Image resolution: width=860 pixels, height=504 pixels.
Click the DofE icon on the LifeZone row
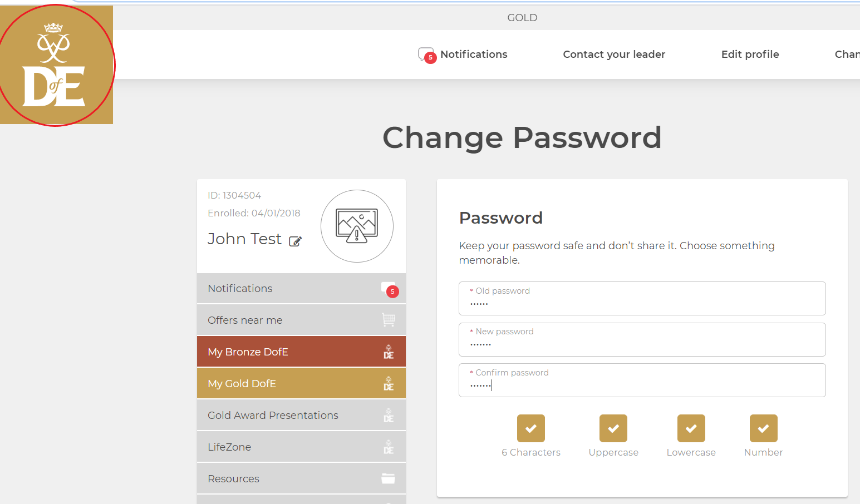[x=389, y=447]
